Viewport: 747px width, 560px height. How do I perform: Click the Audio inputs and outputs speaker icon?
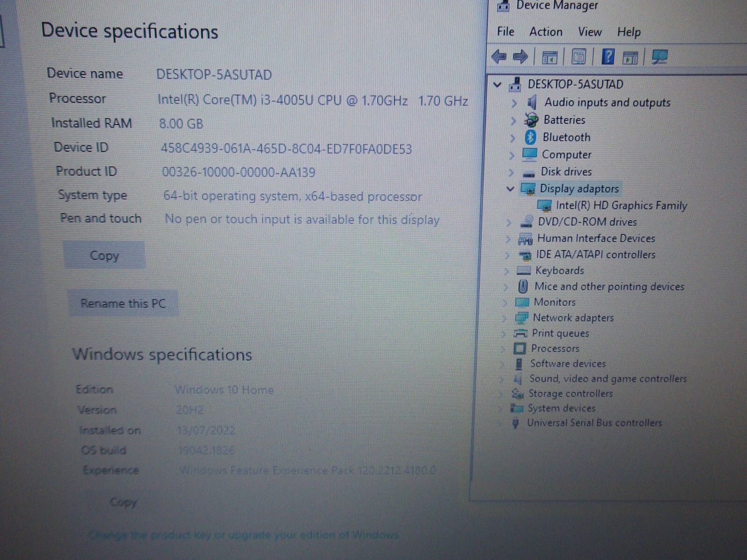[x=531, y=103]
